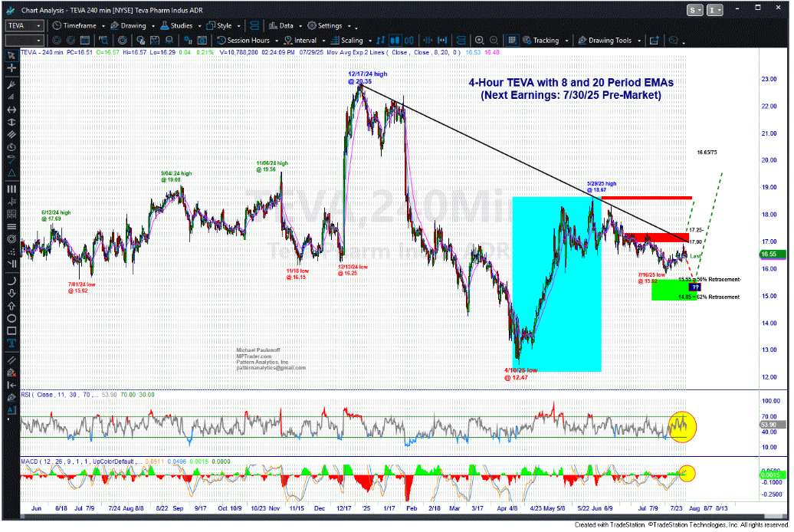794x532 pixels.
Task: Toggle the grid data window button
Action: pos(513,41)
